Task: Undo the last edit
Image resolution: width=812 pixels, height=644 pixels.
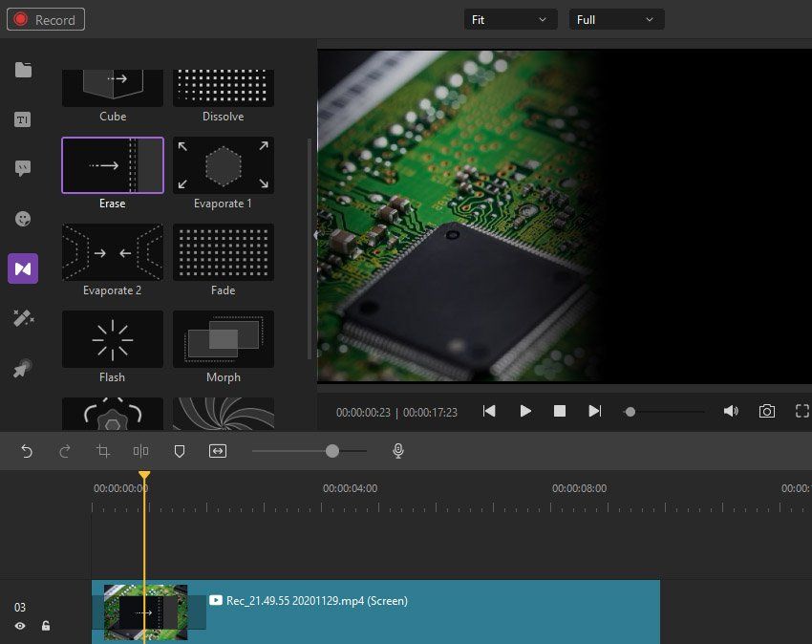Action: (x=27, y=451)
